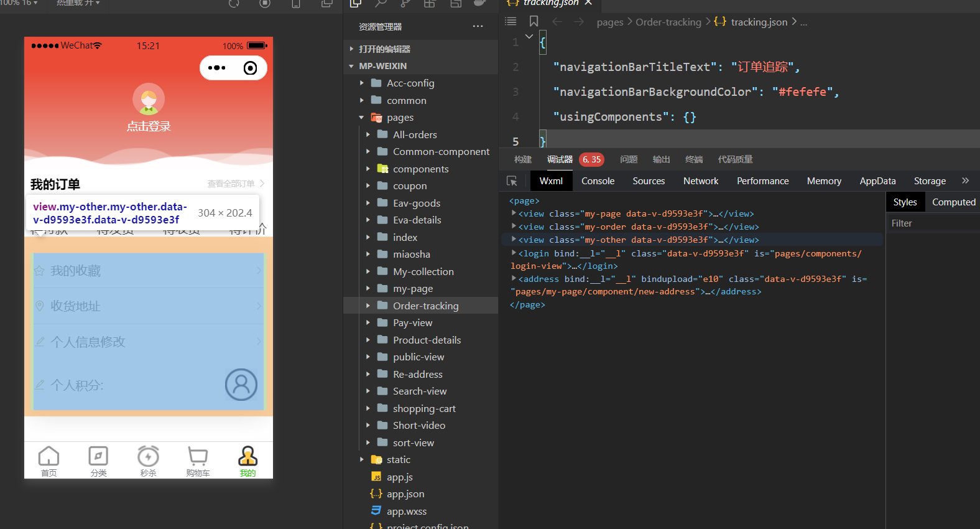Open the outline list icon beside bookmark

point(511,22)
